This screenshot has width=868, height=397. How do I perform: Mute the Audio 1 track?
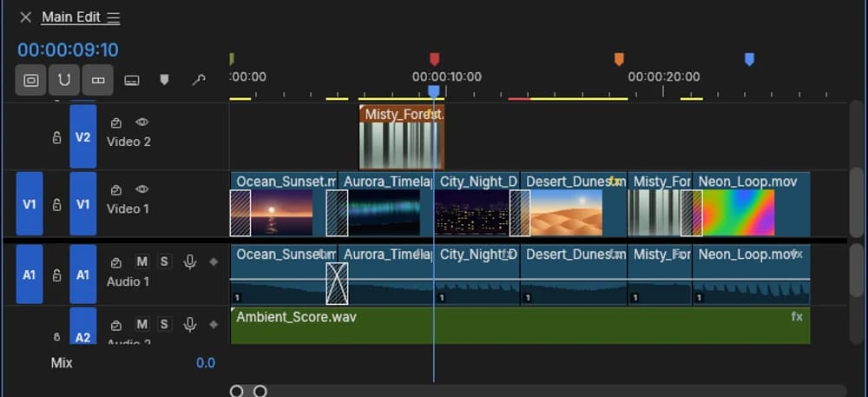142,261
